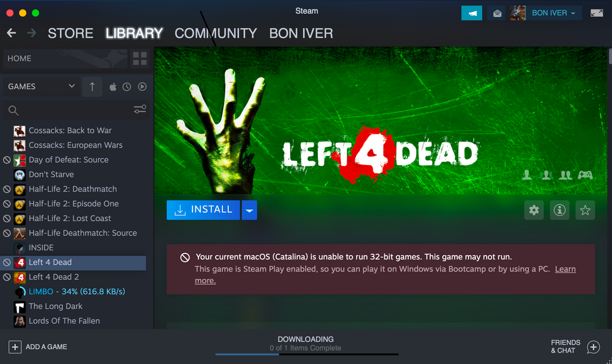Viewport: 612px width, 364px height.
Task: Click the LIMBO - 34% download text
Action: (x=77, y=292)
